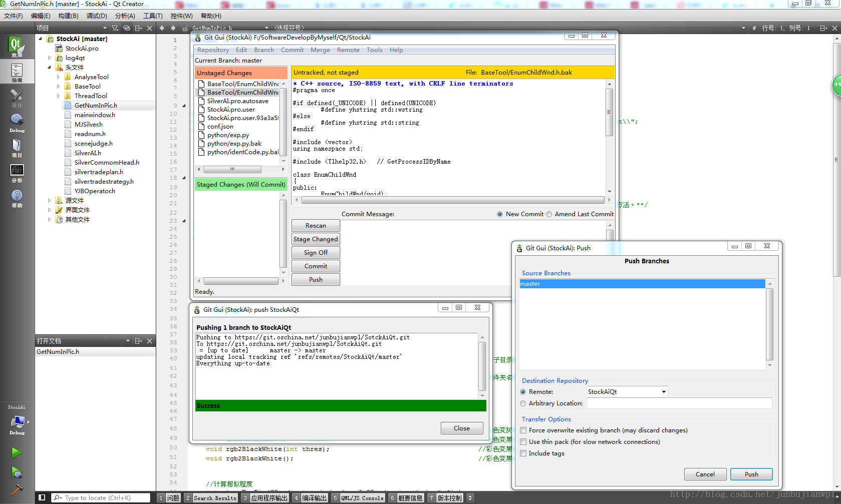Open the Git Gui Remote menu

[348, 50]
